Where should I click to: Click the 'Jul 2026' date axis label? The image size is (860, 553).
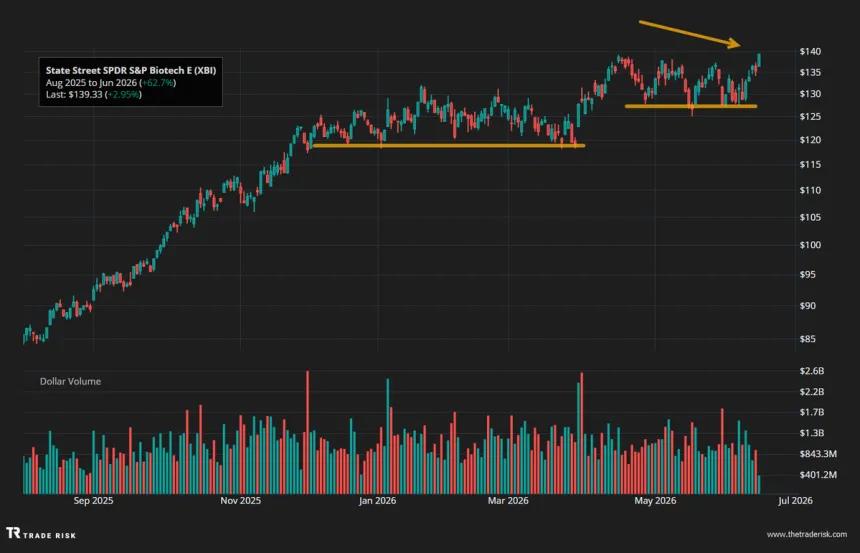pos(795,500)
